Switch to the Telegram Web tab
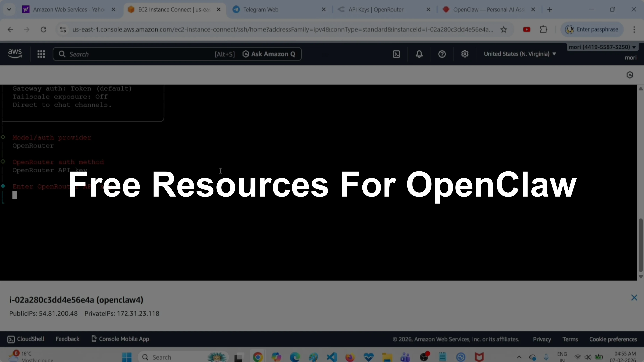This screenshot has width=644, height=362. [261, 9]
